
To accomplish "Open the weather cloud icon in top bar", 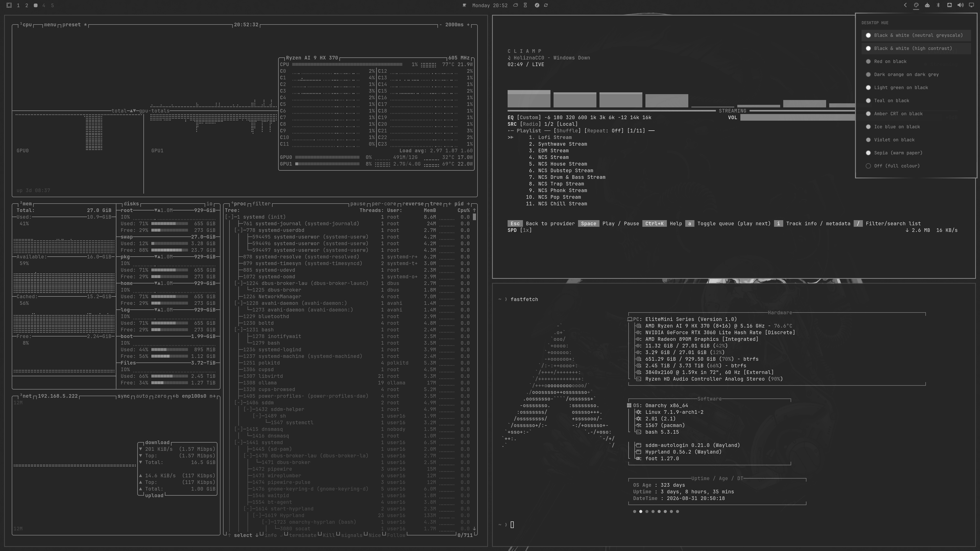I will point(516,5).
